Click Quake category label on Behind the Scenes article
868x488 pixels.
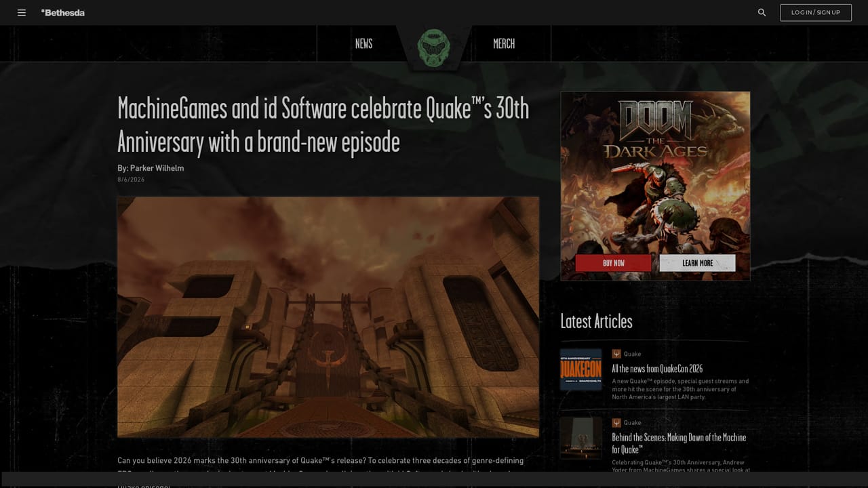pos(632,423)
